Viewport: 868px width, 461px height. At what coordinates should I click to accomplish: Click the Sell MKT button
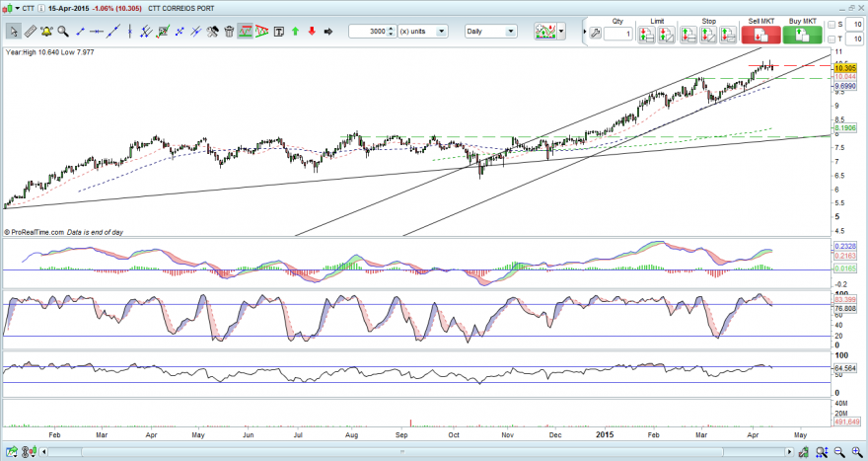(761, 35)
